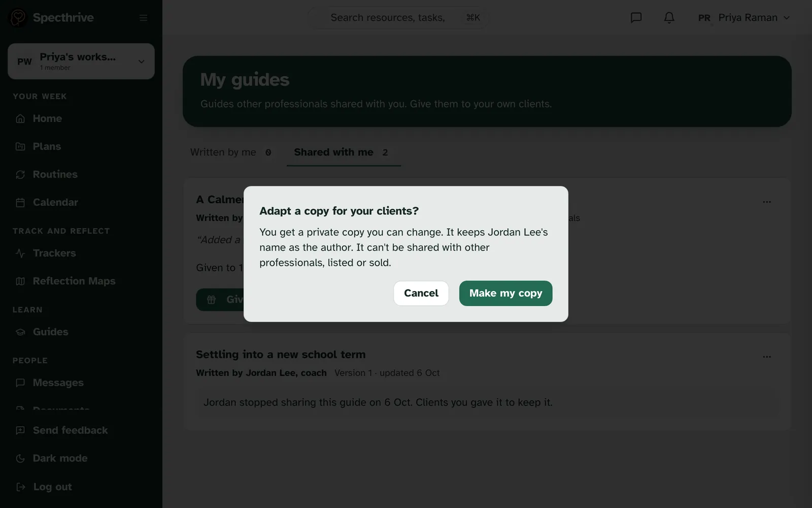Click the Jordan stopped sharing notice text

pyautogui.click(x=378, y=402)
